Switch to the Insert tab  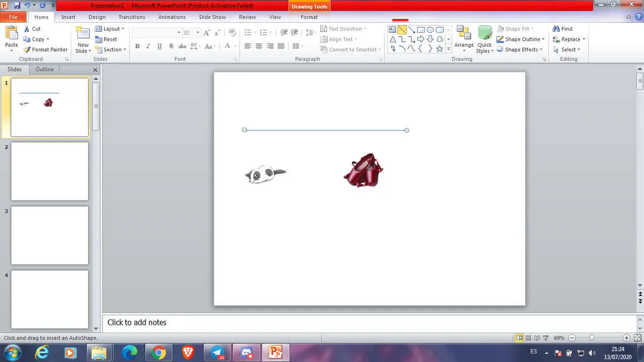point(68,17)
